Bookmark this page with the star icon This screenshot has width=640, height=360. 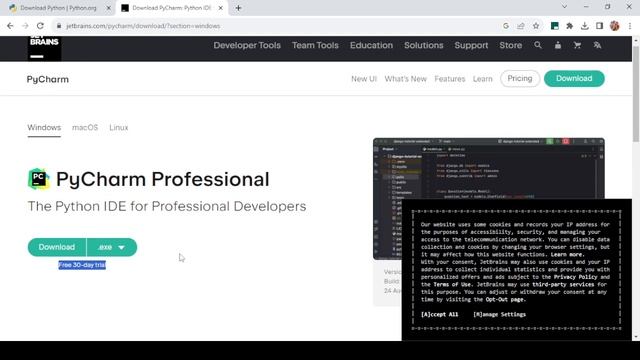tap(536, 26)
